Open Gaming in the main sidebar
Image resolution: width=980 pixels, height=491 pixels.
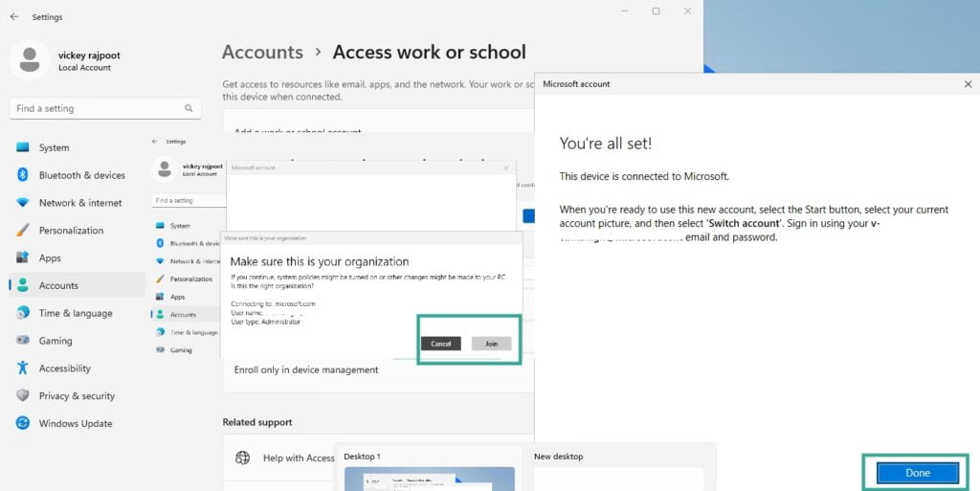point(78,341)
